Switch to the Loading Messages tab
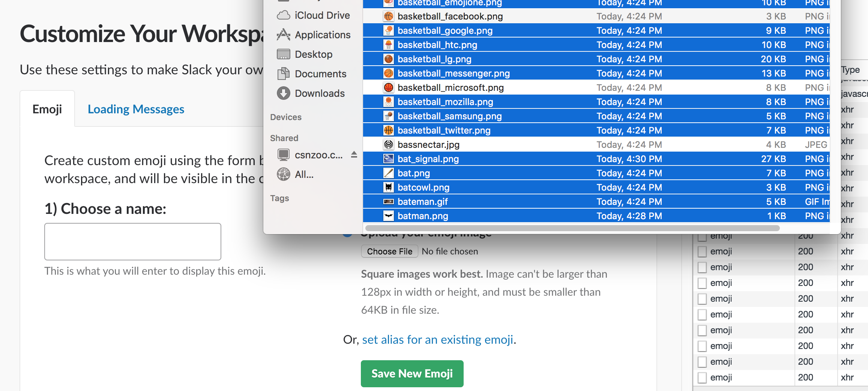The height and width of the screenshot is (391, 868). (136, 109)
